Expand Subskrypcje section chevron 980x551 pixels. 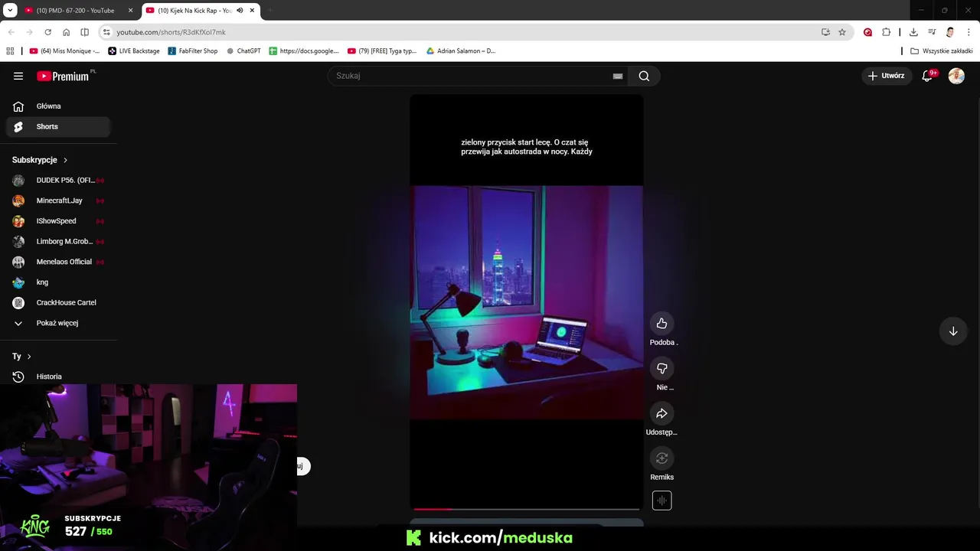[x=65, y=160]
